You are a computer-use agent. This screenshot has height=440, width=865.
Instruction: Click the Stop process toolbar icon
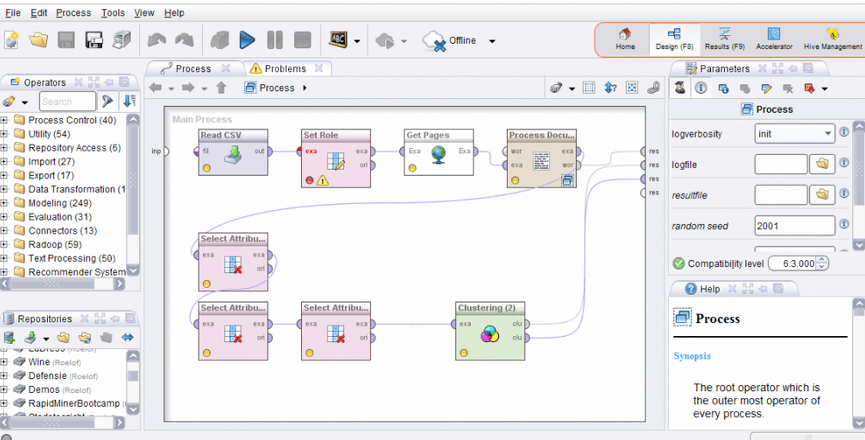(x=302, y=41)
